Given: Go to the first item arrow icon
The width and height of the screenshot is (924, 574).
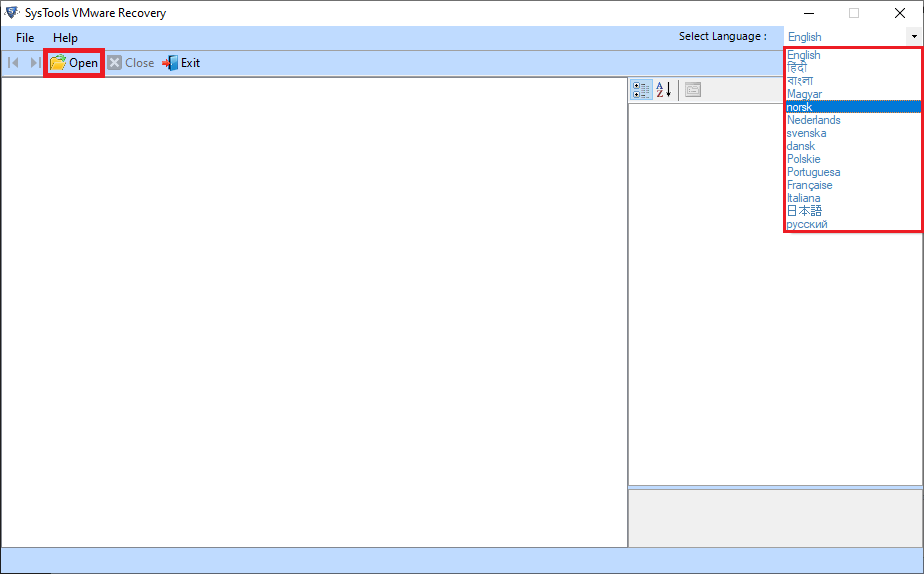Looking at the screenshot, I should [x=14, y=62].
